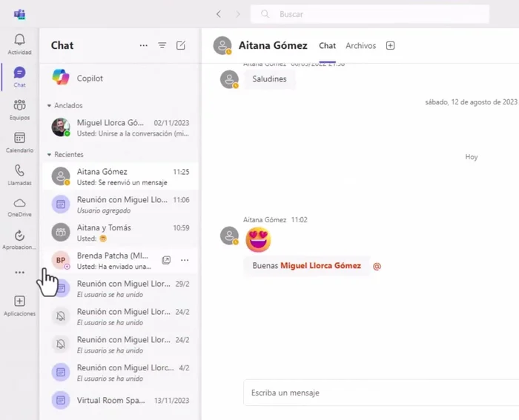Viewport: 519px width, 420px height.
Task: Add a tab with the plus icon
Action: coord(390,46)
